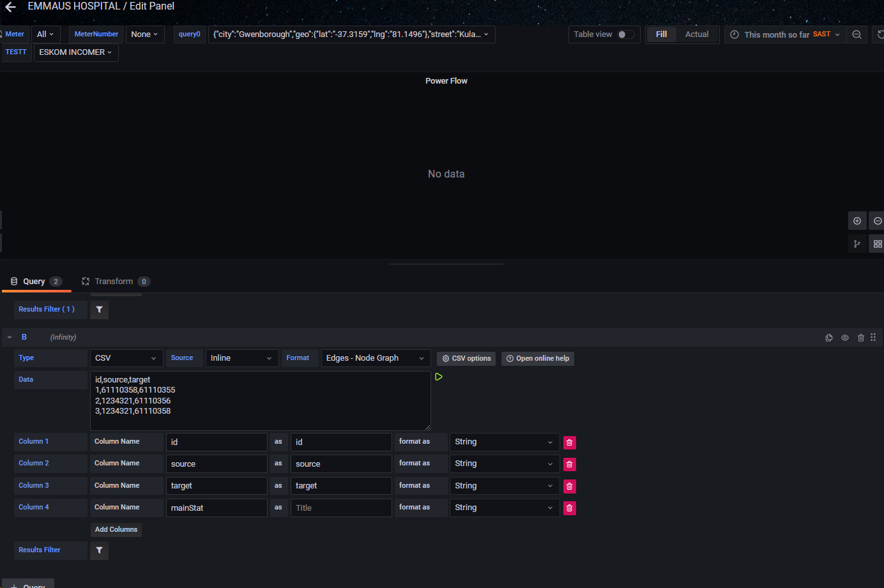
Task: Open the Type CSV dropdown
Action: 126,358
